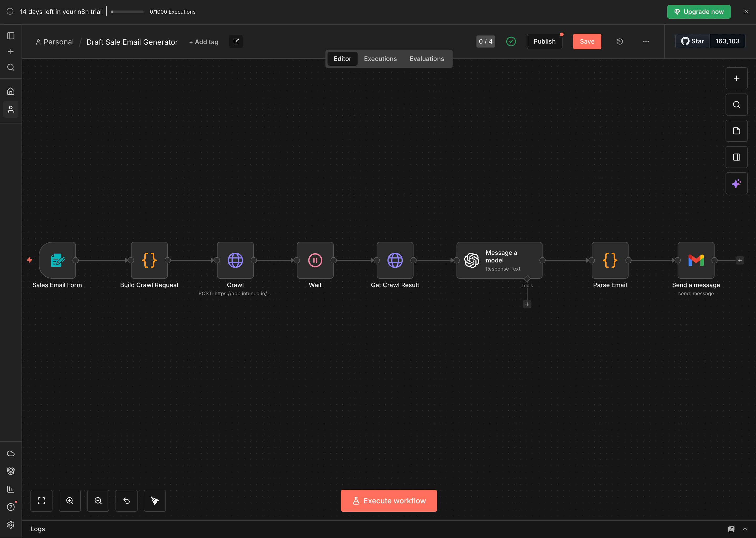
Task: Open templates cube icon in sidebar
Action: (10, 471)
